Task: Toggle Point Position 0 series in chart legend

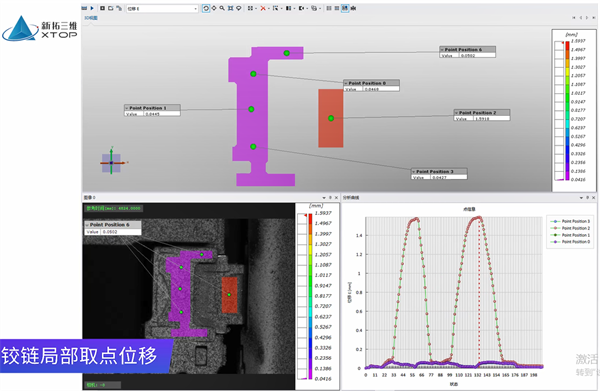Action: [x=570, y=242]
